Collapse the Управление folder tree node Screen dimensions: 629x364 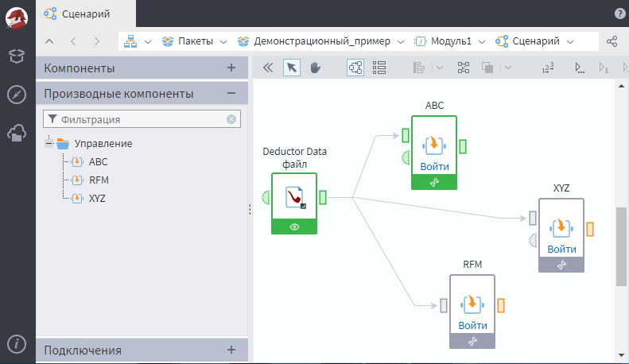pos(49,143)
